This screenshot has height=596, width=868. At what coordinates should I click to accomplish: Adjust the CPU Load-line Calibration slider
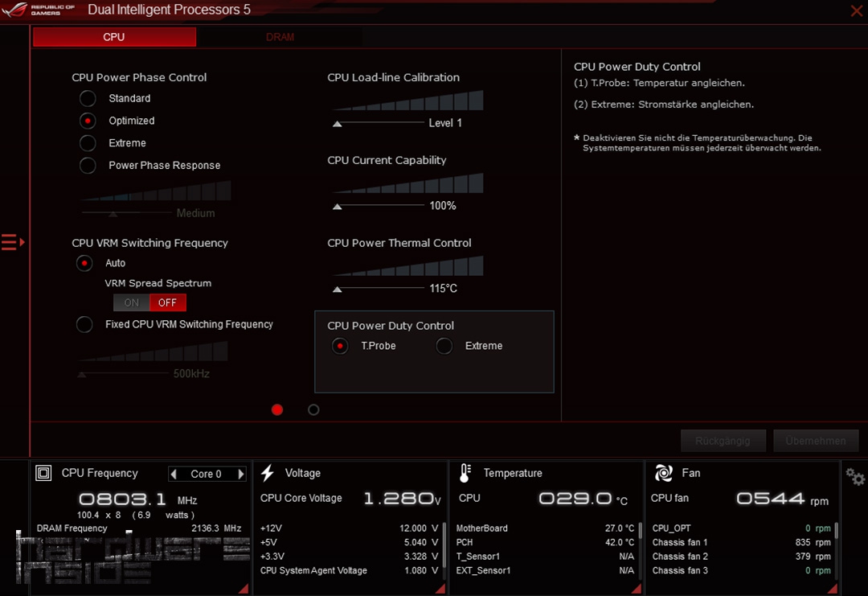pos(379,123)
